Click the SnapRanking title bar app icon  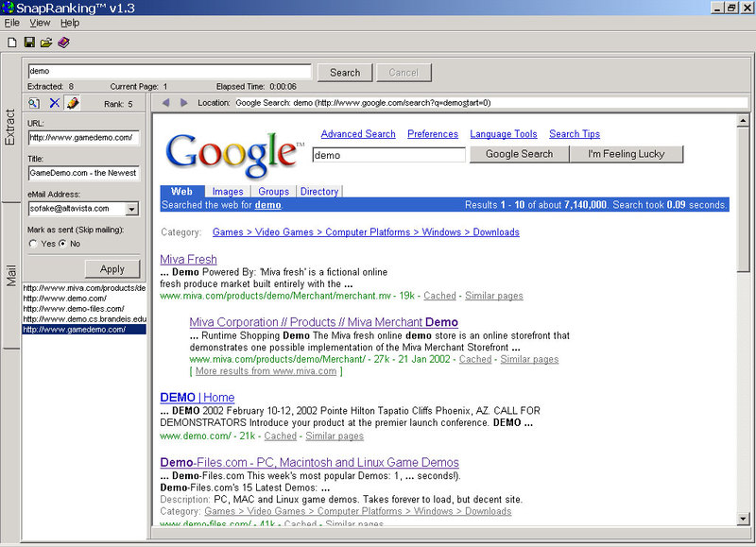(8, 8)
